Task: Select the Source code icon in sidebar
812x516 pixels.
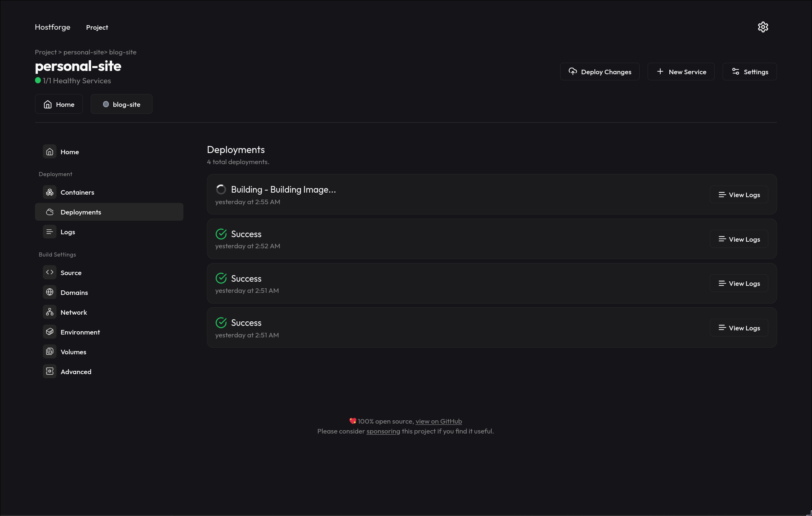Action: point(50,272)
